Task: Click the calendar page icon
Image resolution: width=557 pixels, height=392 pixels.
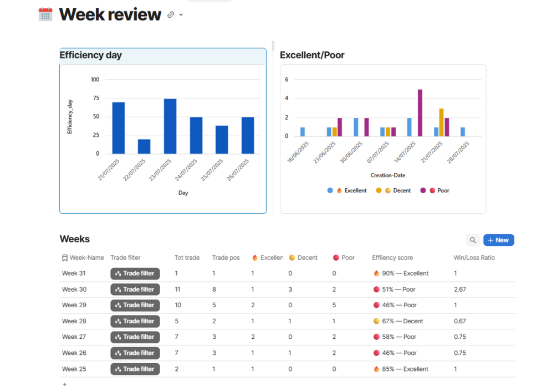Action: click(x=45, y=14)
